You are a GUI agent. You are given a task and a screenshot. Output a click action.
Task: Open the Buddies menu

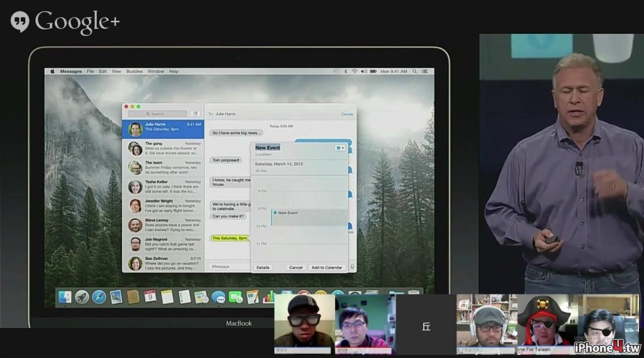135,72
